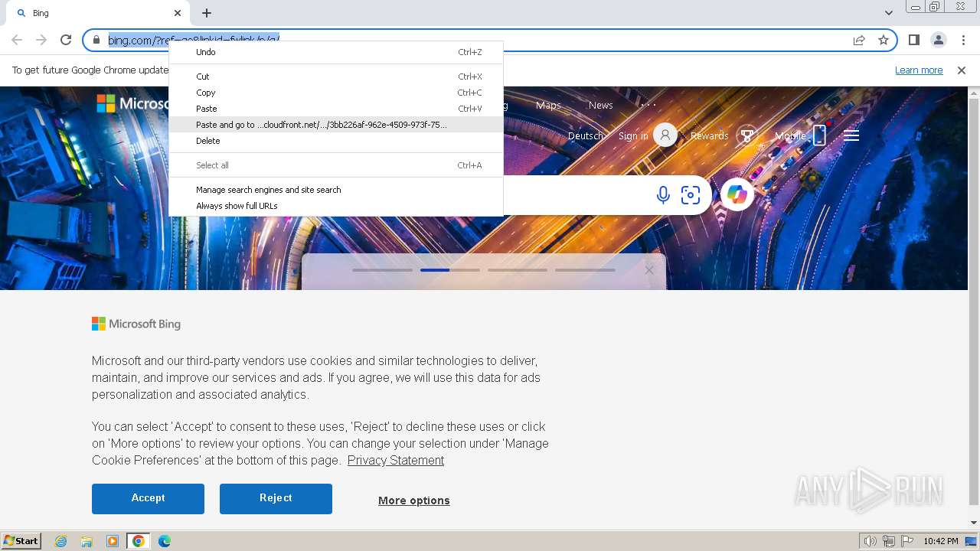Viewport: 980px width, 551px height.
Task: Launch Copilot from the colorful icon
Action: tap(737, 194)
